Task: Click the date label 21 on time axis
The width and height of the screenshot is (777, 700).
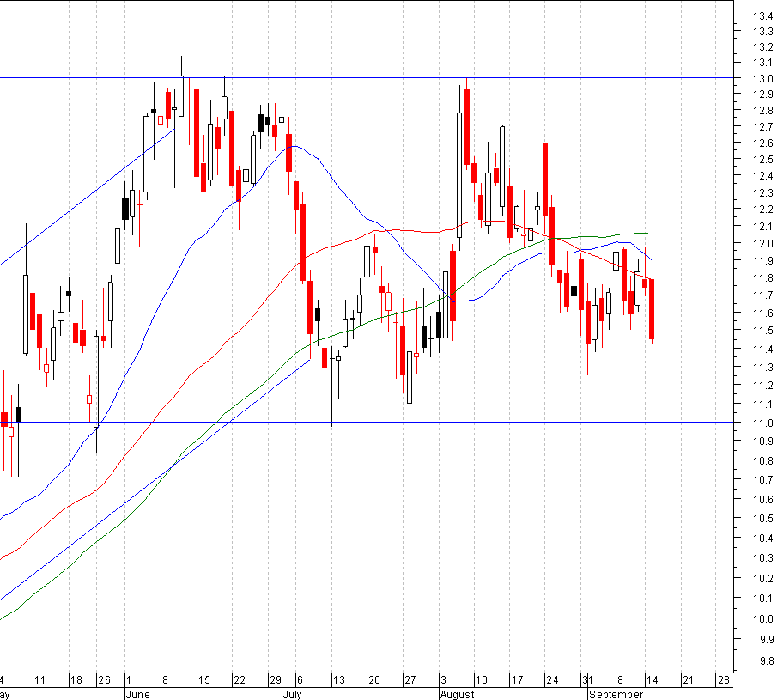Action: pyautogui.click(x=689, y=679)
